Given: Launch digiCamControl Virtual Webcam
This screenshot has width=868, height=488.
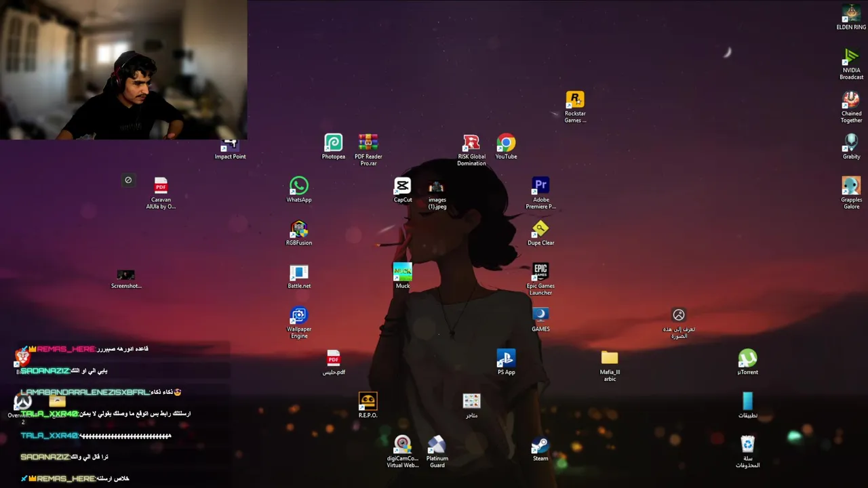Looking at the screenshot, I should [402, 452].
